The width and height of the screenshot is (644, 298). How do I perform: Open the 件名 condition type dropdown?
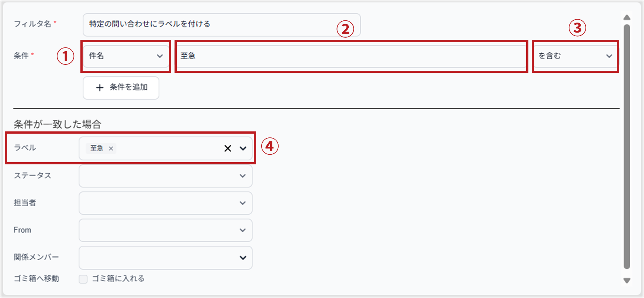[126, 56]
